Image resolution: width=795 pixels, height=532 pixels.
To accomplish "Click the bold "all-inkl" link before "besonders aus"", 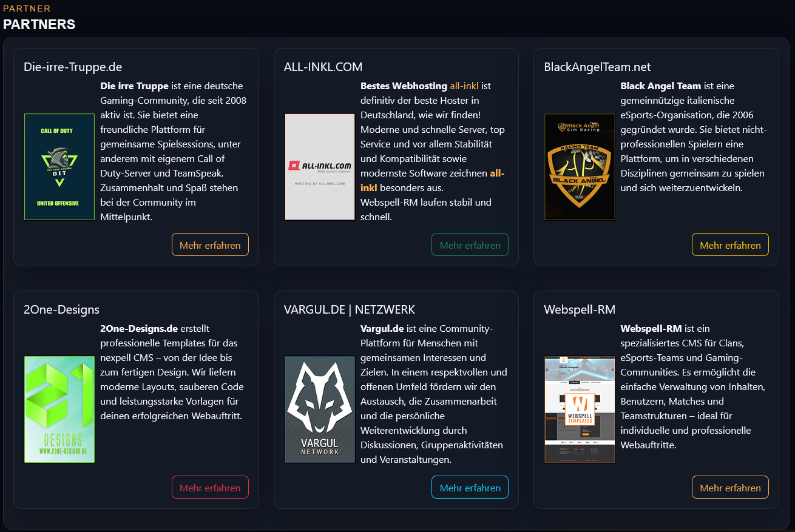I will [x=497, y=173].
